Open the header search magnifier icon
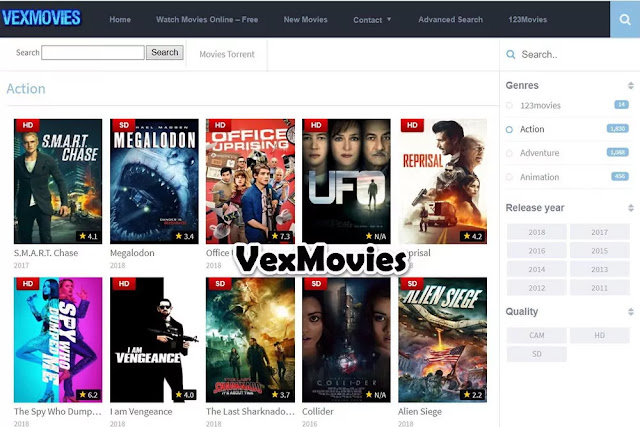This screenshot has height=427, width=640. pos(624,19)
